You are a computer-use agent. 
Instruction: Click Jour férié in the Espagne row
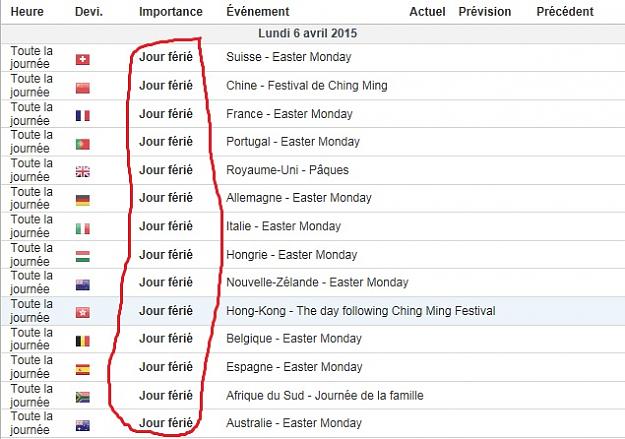click(x=166, y=367)
